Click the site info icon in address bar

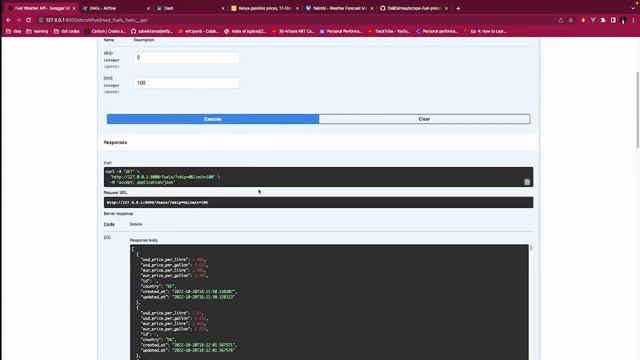(41, 20)
